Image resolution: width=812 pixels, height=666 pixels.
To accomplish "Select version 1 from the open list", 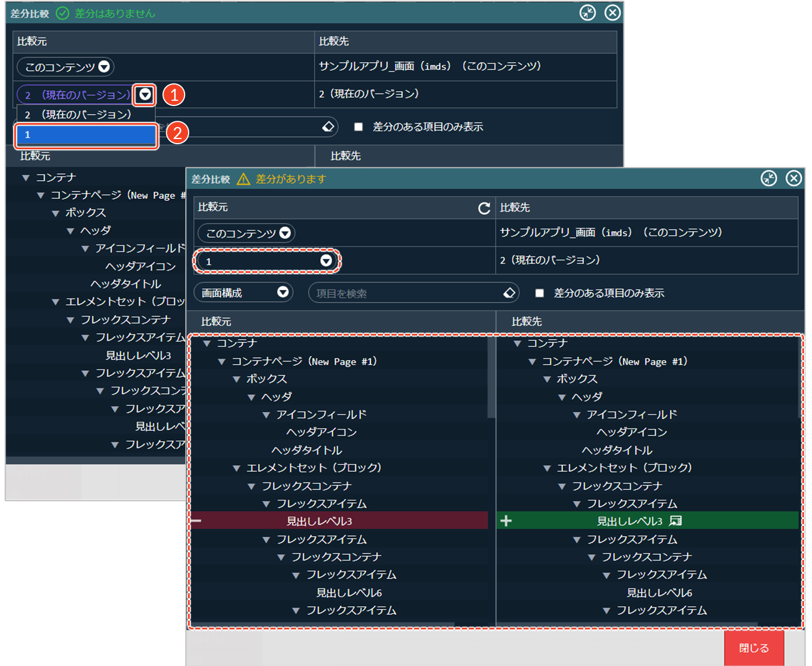I will [x=86, y=135].
